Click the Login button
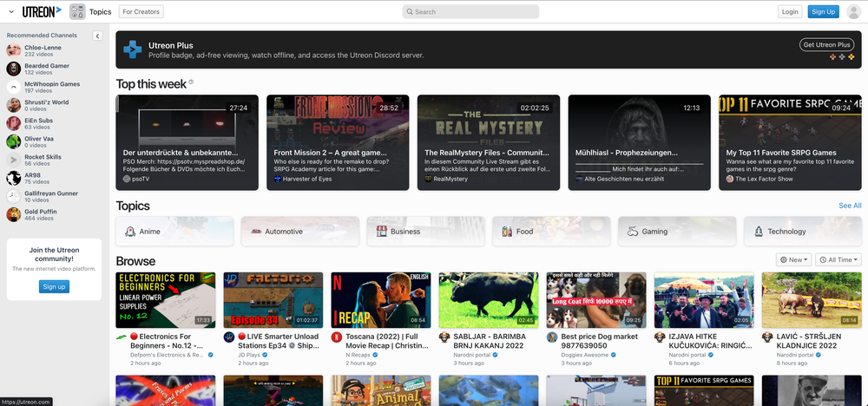This screenshot has height=406, width=868. pyautogui.click(x=790, y=11)
